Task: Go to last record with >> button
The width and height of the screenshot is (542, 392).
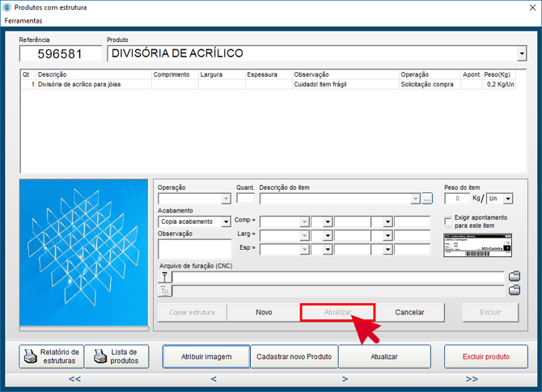Action: click(472, 379)
